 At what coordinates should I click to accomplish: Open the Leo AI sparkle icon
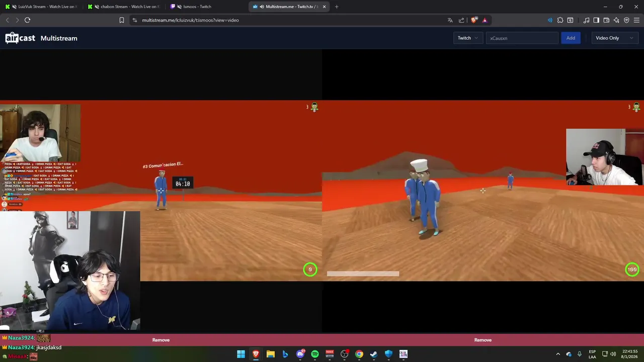click(616, 20)
